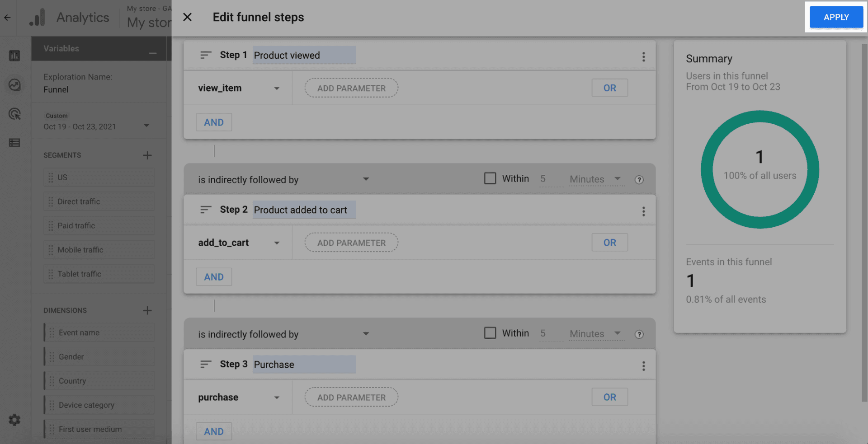This screenshot has height=444, width=868.
Task: Open Step 2 three-dot menu
Action: click(x=643, y=211)
